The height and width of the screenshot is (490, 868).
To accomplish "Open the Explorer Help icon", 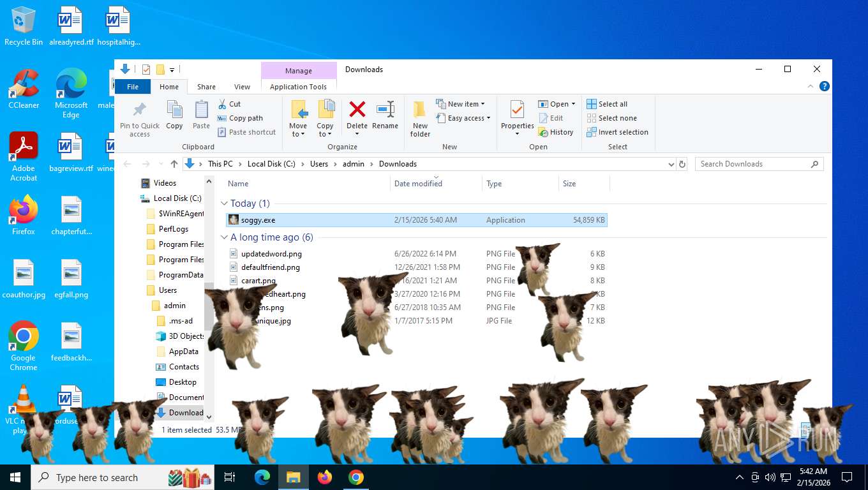I will [825, 87].
